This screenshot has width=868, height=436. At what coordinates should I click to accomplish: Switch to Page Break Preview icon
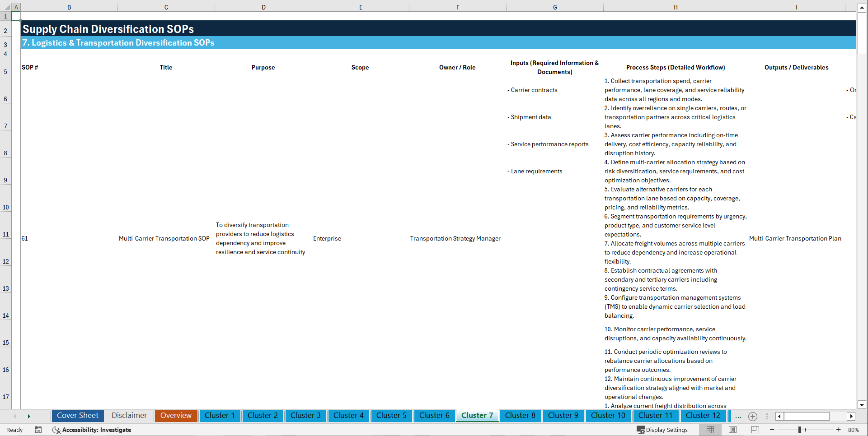[755, 430]
